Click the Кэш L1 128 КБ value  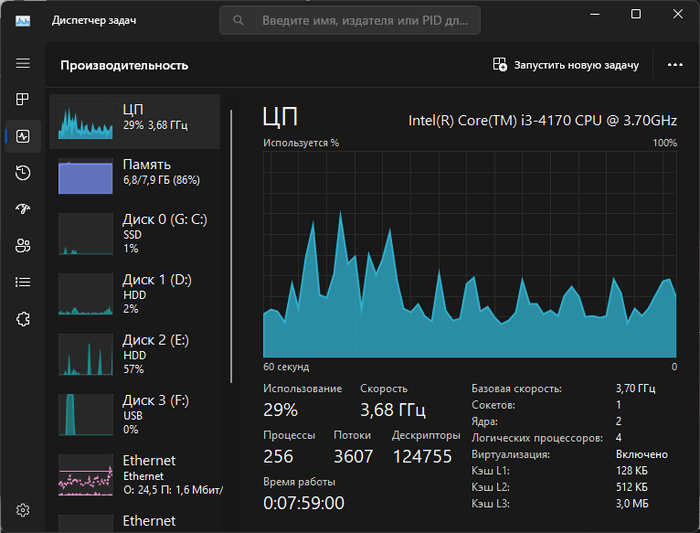click(x=632, y=471)
